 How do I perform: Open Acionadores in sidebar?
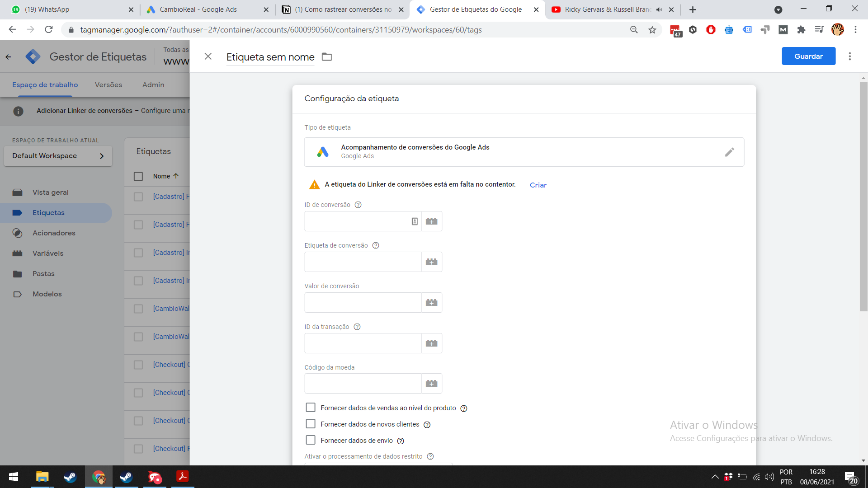coord(54,233)
